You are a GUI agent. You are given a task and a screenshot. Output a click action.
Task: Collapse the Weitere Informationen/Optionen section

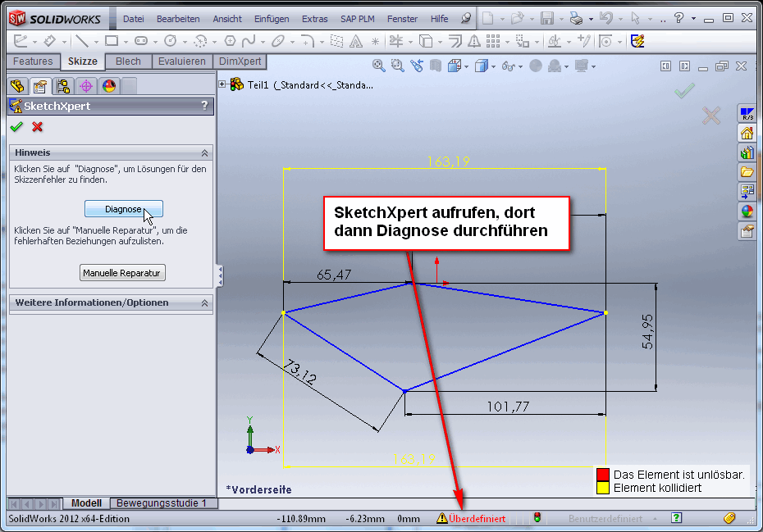click(x=205, y=303)
